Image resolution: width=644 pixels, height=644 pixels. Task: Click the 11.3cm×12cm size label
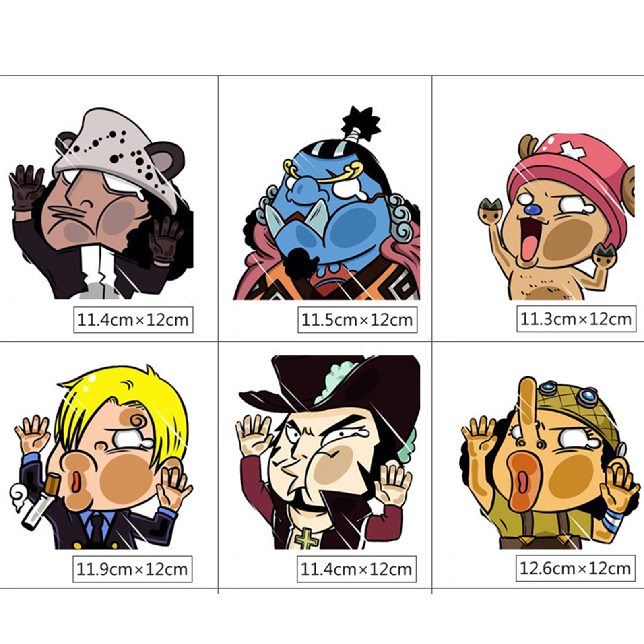[x=576, y=319]
